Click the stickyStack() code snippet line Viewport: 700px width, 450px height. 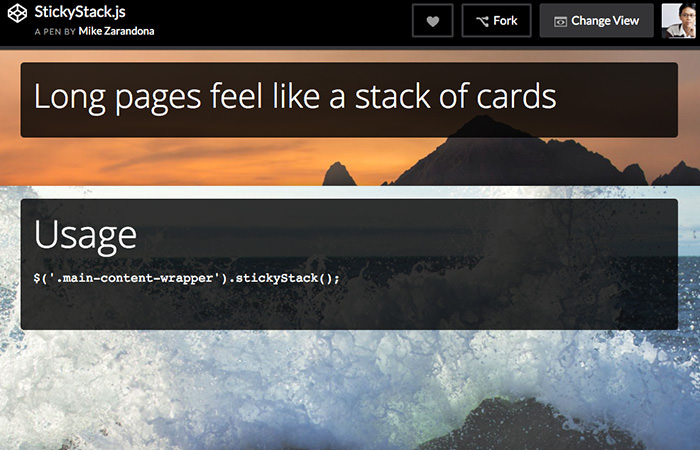pyautogui.click(x=187, y=278)
